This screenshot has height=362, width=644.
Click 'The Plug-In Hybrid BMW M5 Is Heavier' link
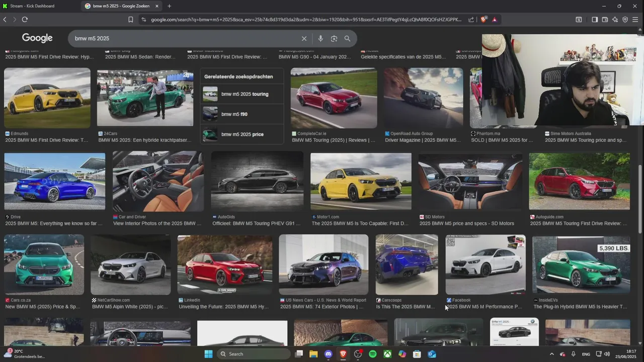coord(580,307)
